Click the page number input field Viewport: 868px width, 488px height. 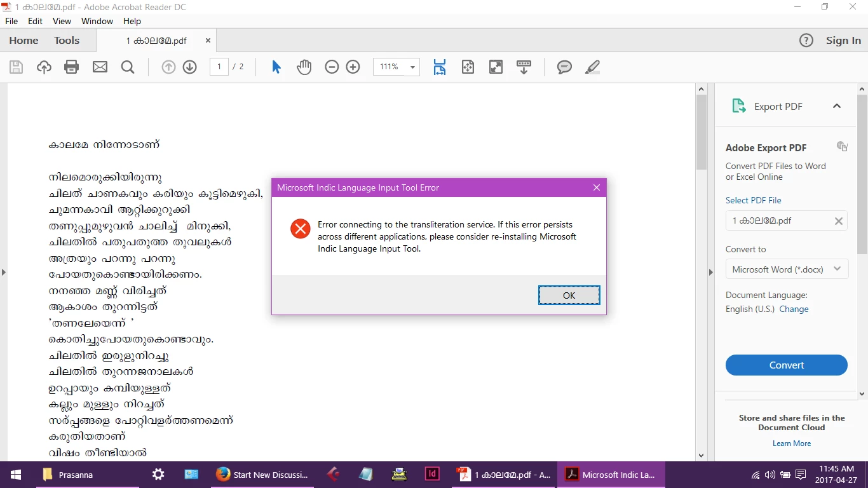(x=219, y=67)
